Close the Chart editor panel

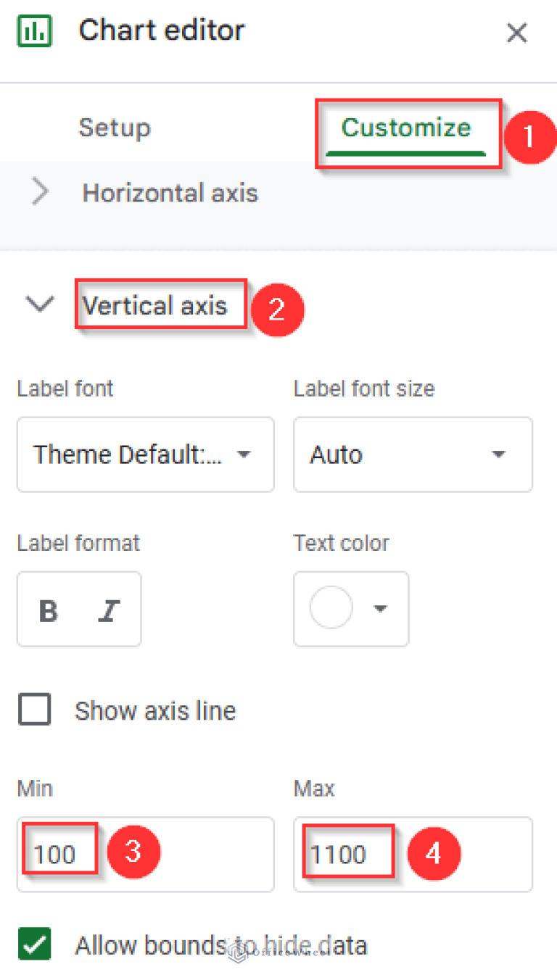[516, 33]
